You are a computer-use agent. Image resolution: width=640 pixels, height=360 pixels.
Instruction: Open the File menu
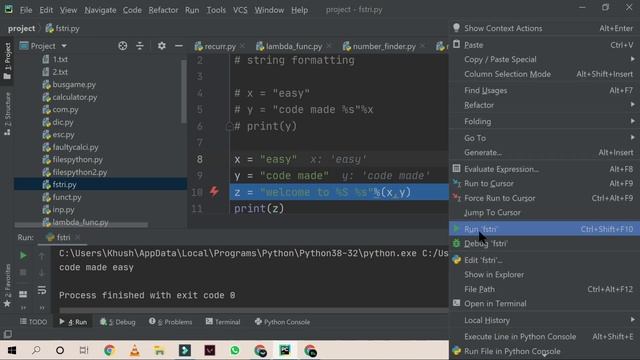pyautogui.click(x=26, y=10)
